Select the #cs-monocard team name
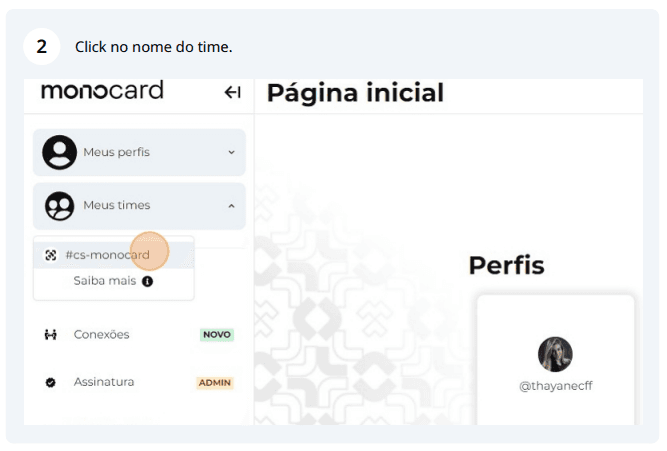The image size is (667, 451). (x=108, y=255)
